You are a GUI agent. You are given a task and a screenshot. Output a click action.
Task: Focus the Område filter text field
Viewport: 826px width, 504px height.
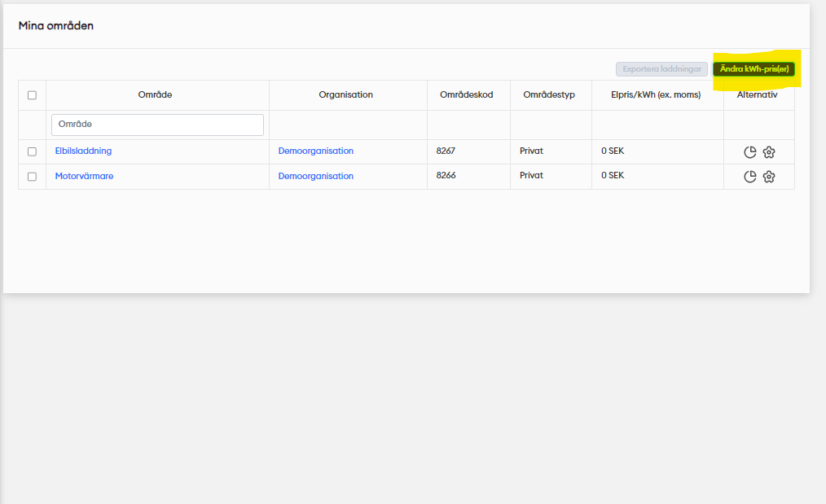point(157,125)
